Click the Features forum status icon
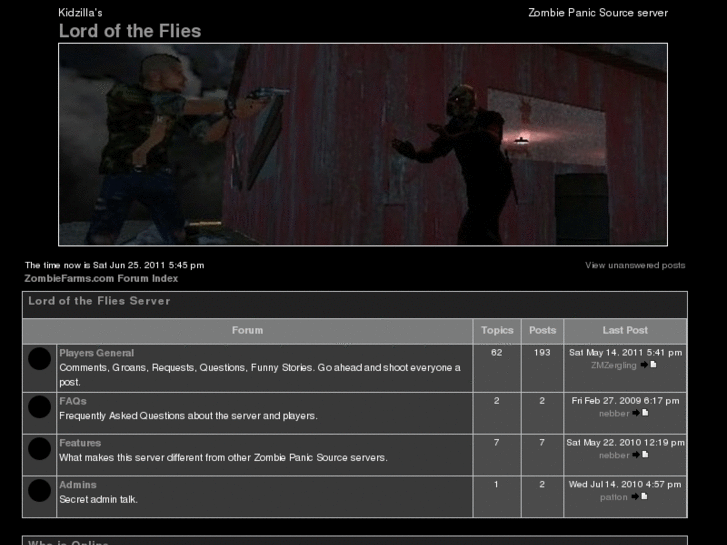This screenshot has width=727, height=545. (x=39, y=448)
